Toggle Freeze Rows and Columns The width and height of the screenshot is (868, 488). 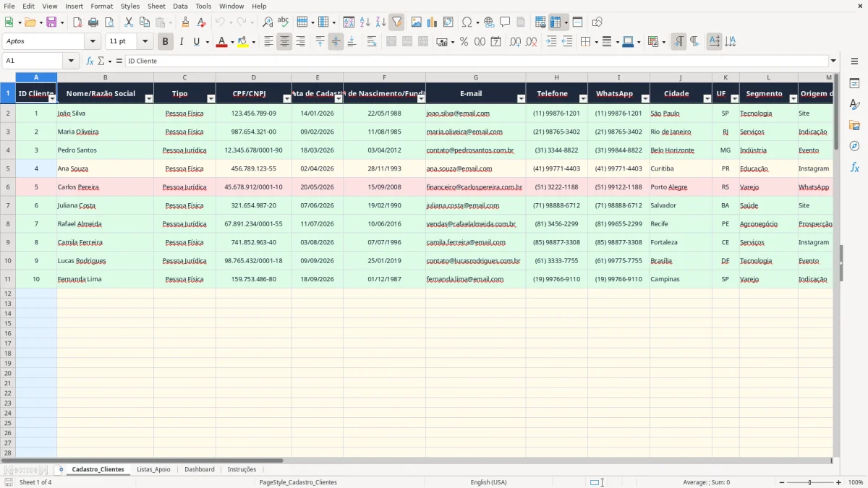coord(556,22)
